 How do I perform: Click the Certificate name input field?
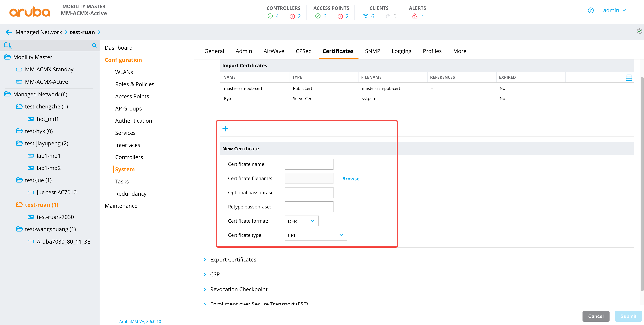309,164
